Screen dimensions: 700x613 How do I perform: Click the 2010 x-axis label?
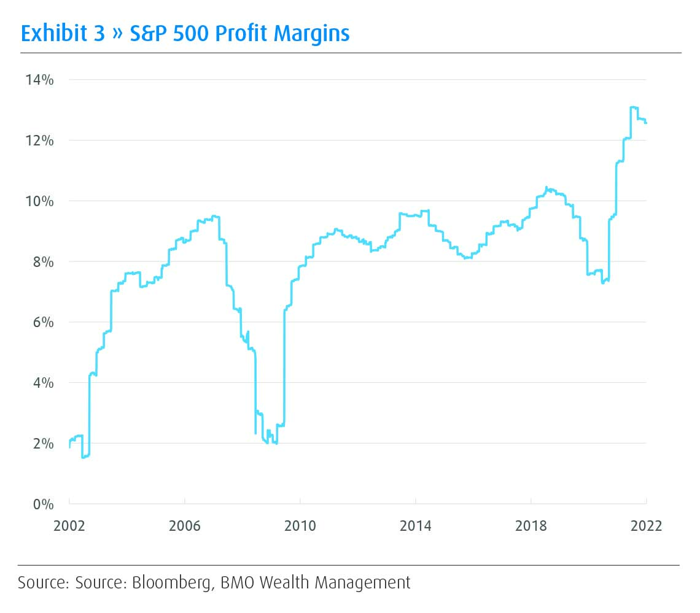(x=300, y=526)
